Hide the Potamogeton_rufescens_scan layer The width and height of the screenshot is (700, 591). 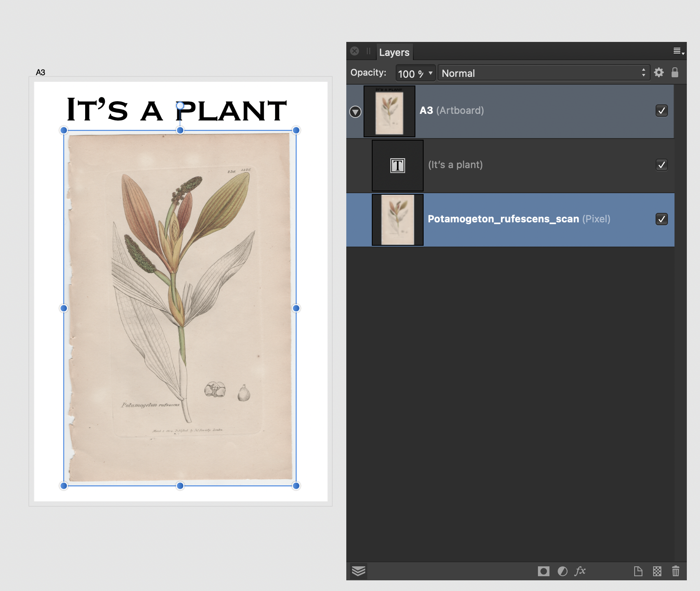point(661,219)
